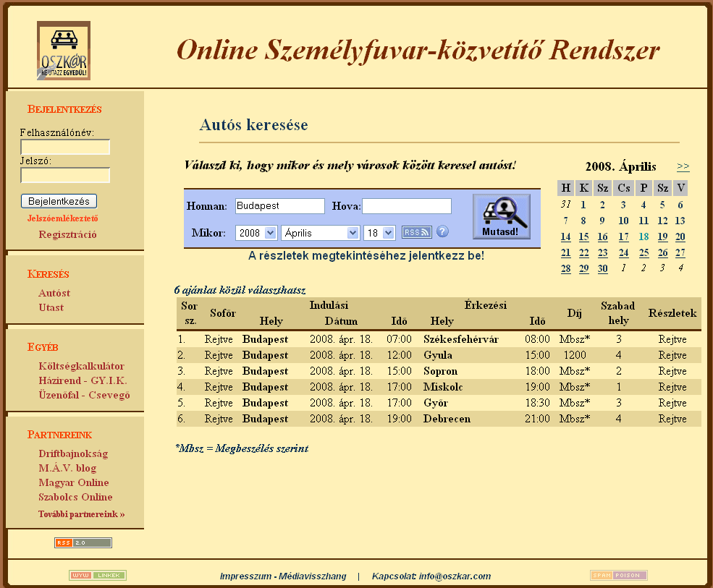This screenshot has height=588, width=713.
Task: Click További partnereink » link
Action: point(81,514)
